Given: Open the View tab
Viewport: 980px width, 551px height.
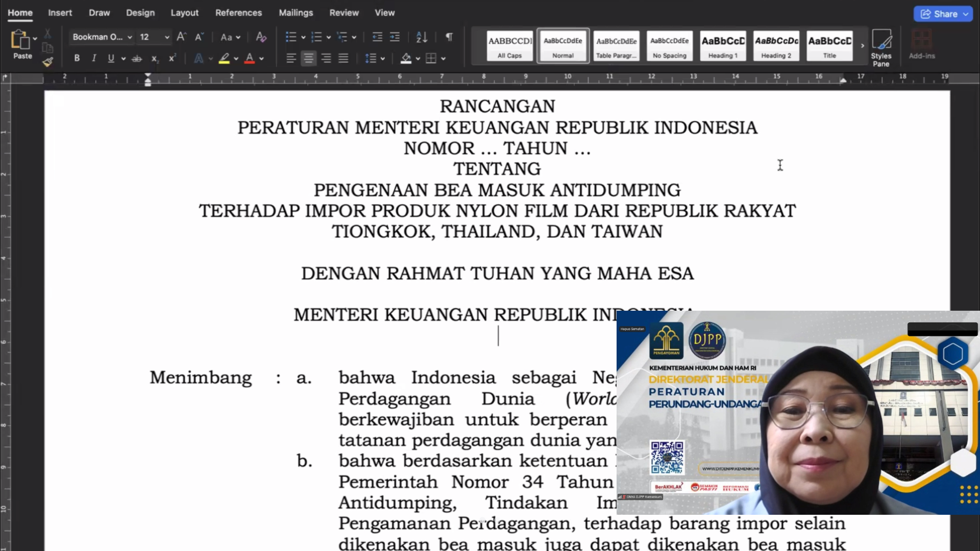Looking at the screenshot, I should click(385, 13).
